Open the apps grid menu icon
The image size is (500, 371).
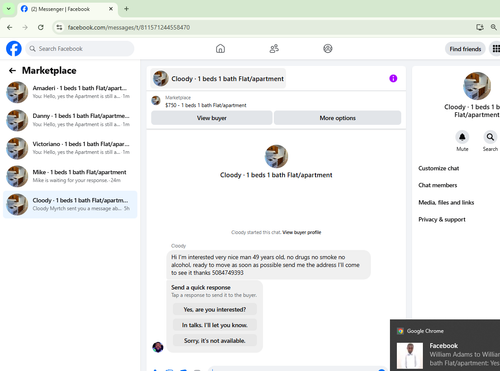(496, 49)
